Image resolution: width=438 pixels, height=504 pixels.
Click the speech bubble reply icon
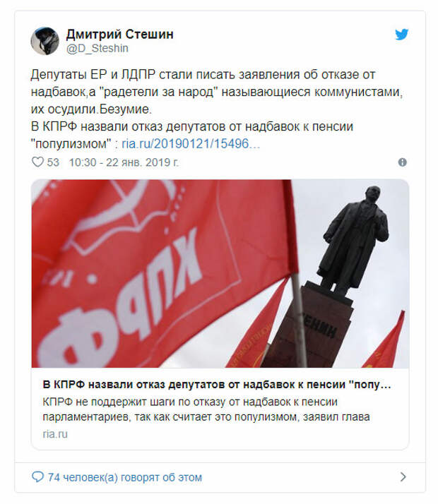[x=37, y=476]
